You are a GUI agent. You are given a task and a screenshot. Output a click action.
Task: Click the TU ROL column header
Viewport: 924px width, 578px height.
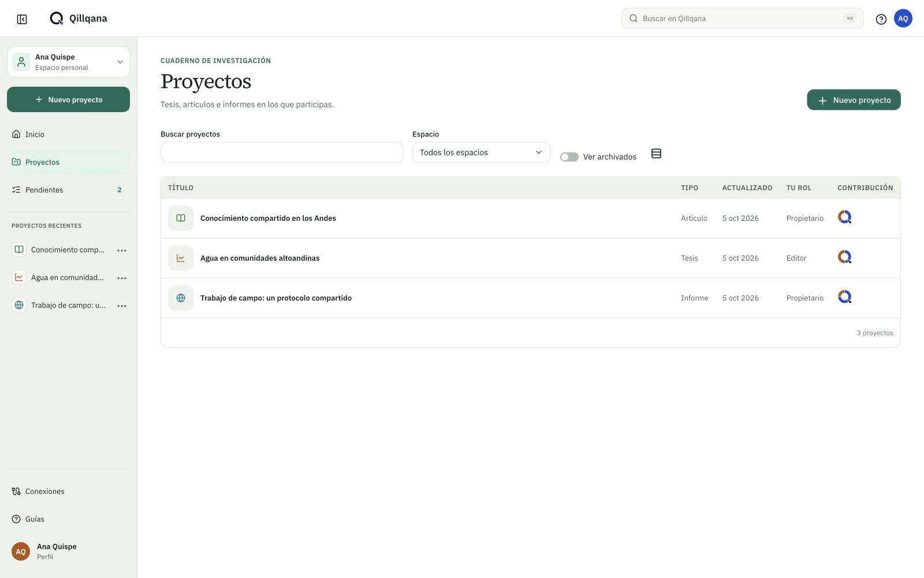[799, 188]
